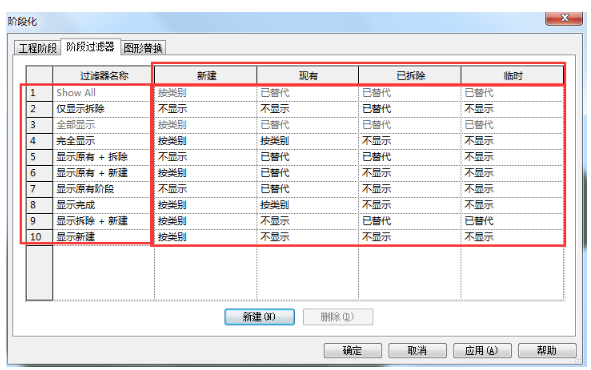Click the 临时 column header
Screen dimensions: 591x370
click(x=513, y=75)
